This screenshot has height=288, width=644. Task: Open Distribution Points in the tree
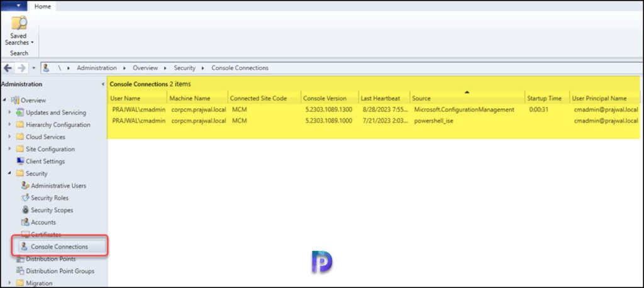pos(51,259)
